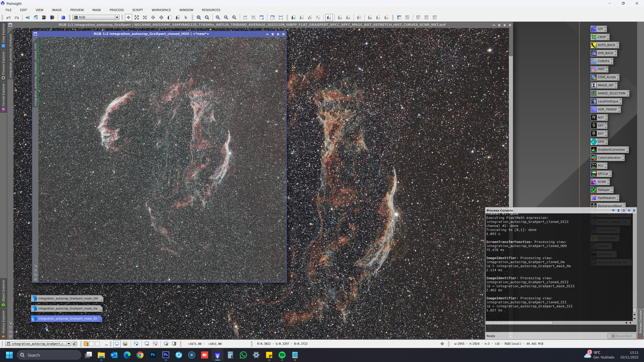Screen dimensions: 644x362
Task: Expand hidden toolbar items with double chevron
Action: [106, 345]
